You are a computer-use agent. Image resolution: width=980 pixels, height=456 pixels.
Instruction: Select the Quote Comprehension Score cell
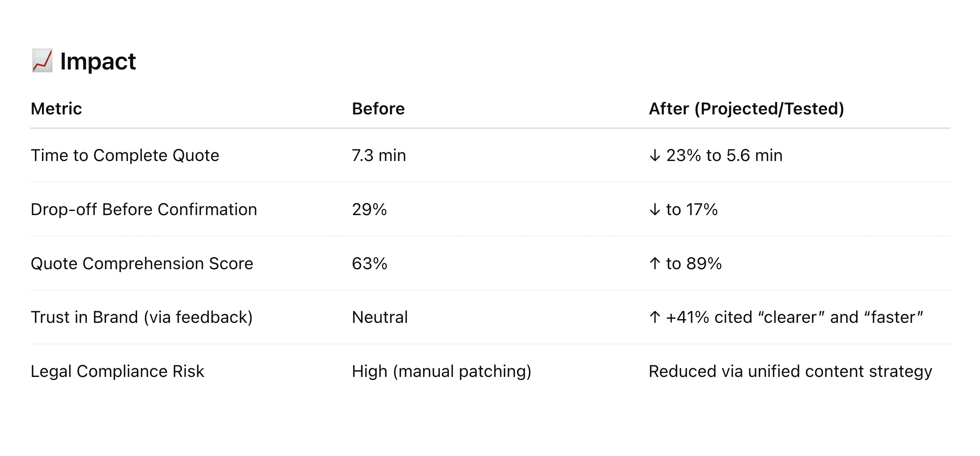tap(142, 264)
